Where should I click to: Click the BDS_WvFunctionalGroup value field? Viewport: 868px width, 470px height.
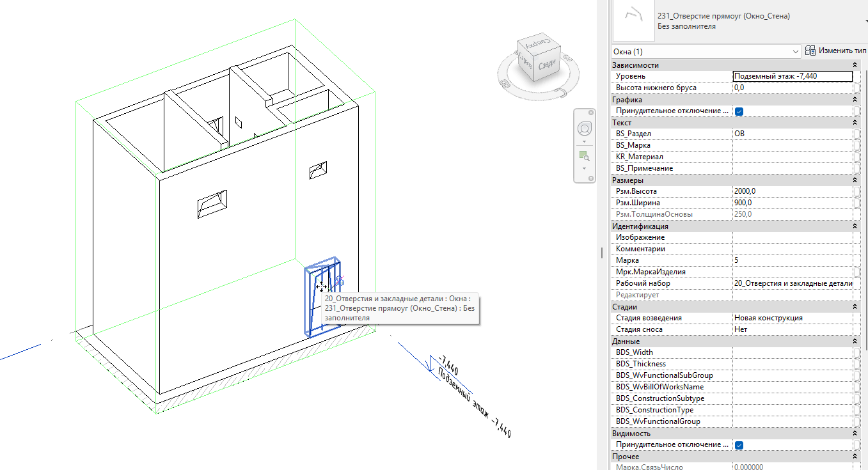(x=793, y=421)
